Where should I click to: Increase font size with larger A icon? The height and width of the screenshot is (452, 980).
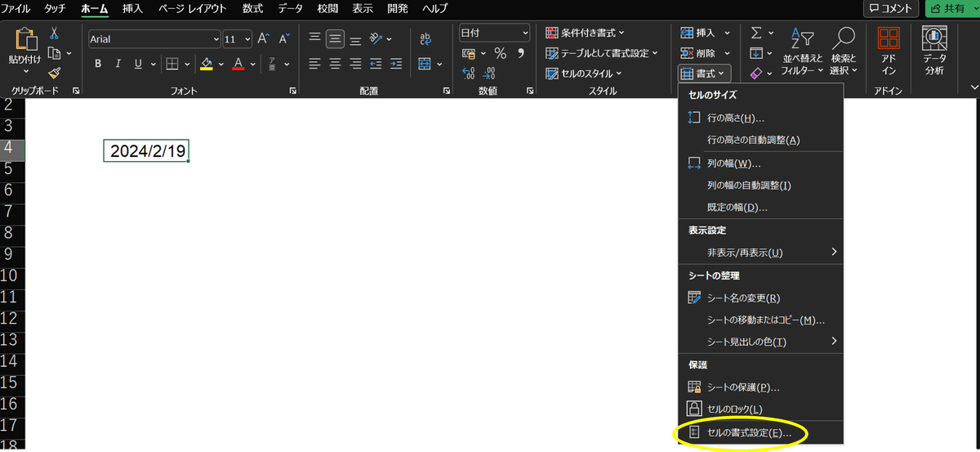coord(263,38)
